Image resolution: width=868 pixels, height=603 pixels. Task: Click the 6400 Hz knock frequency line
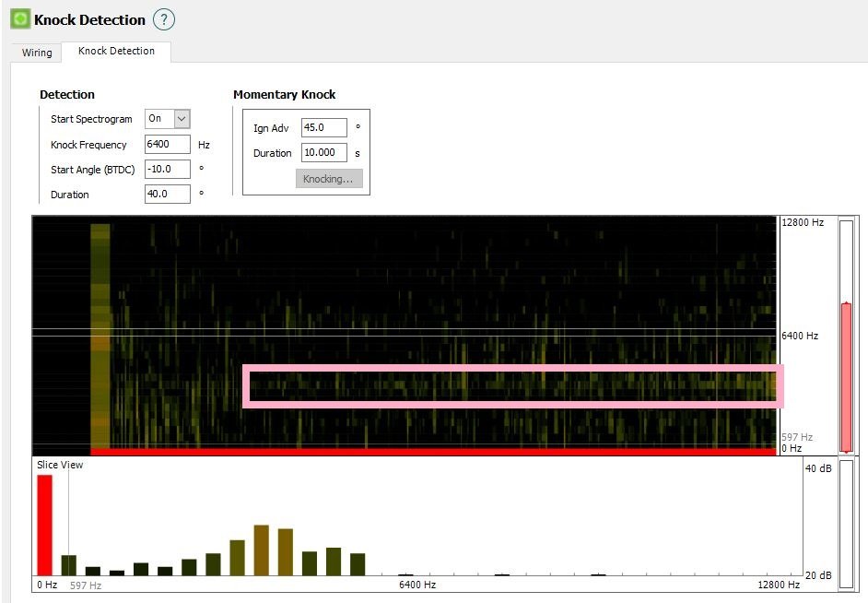pos(405,333)
